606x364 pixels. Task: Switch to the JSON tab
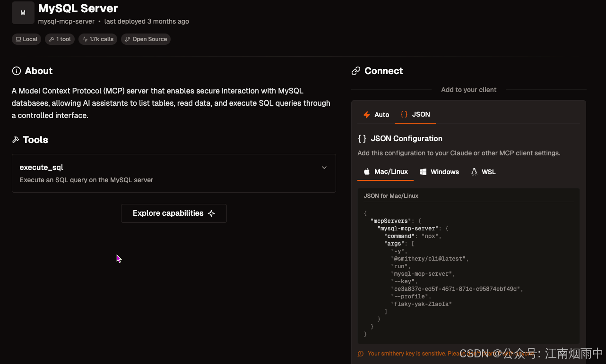tap(416, 114)
